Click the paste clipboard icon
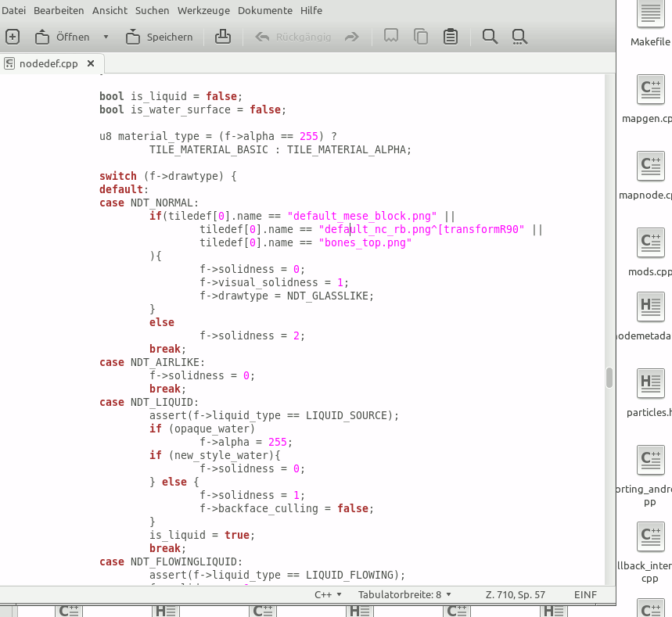The height and width of the screenshot is (617, 672). [451, 37]
